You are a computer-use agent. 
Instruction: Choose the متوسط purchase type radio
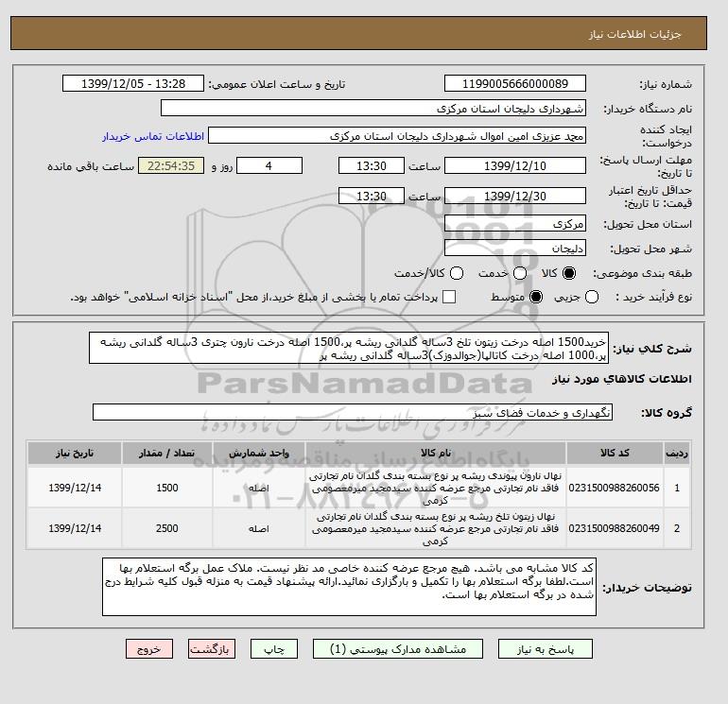coord(536,297)
